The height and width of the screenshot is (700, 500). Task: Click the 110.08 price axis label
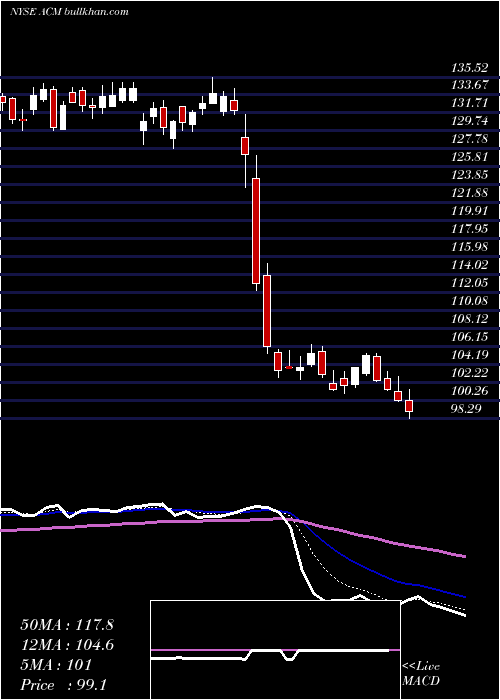coord(470,301)
